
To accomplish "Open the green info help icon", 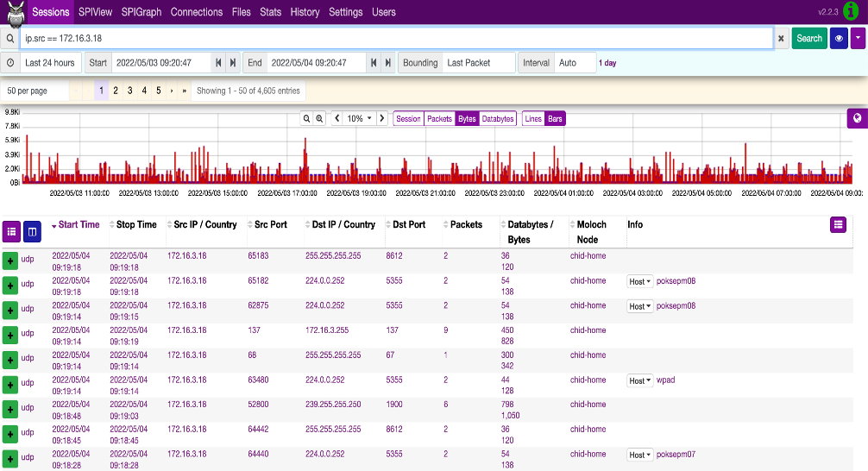I will pos(852,13).
